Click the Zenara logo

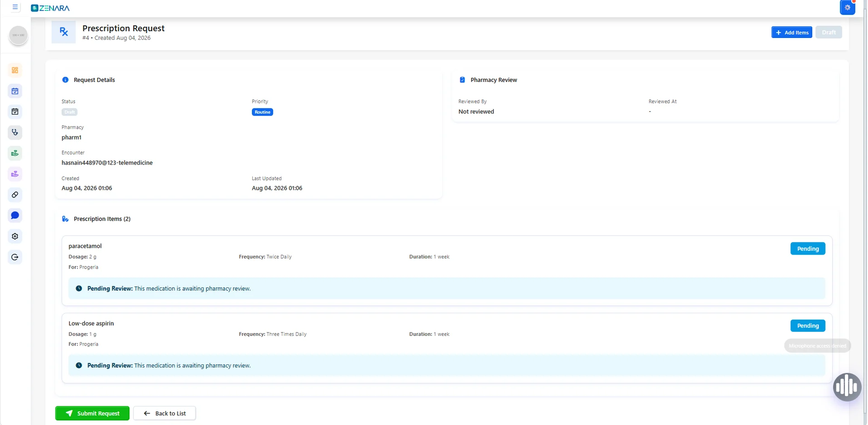tap(50, 8)
